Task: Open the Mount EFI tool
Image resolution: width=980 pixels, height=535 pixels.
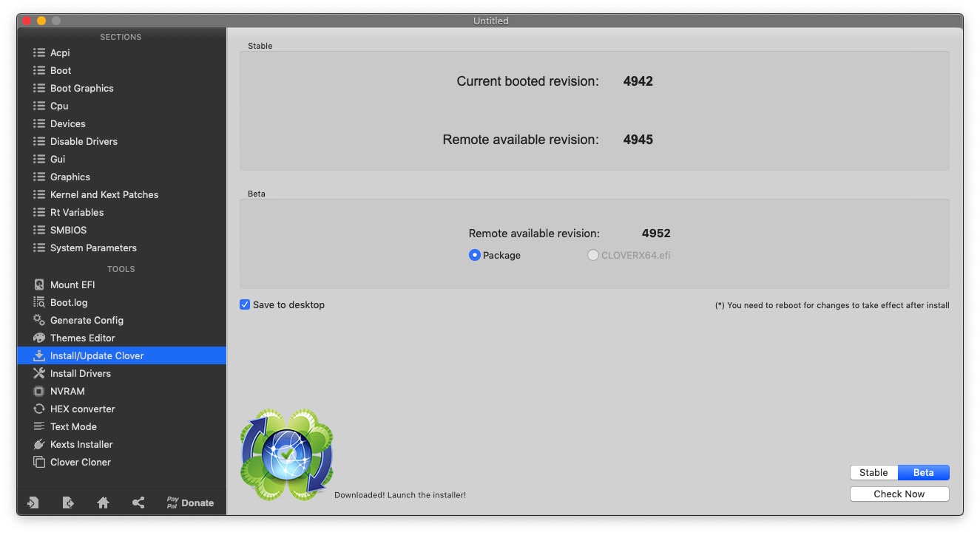Action: coord(72,284)
